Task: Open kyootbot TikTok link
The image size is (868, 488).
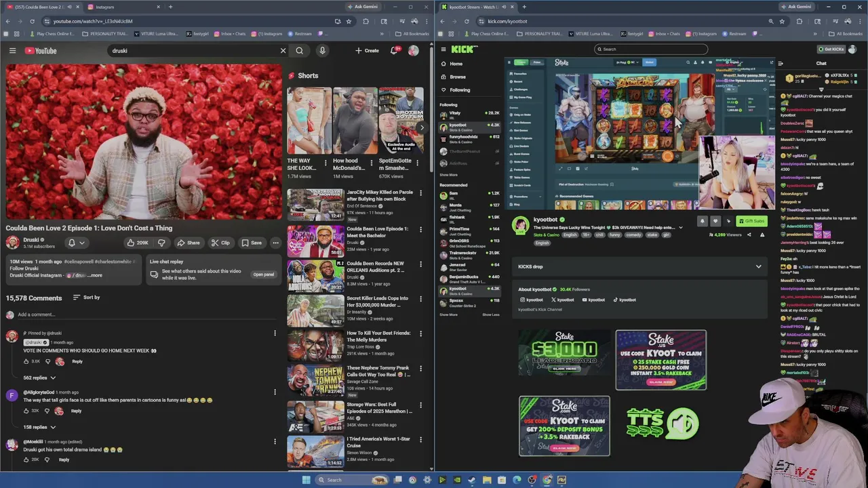Action: pos(625,300)
